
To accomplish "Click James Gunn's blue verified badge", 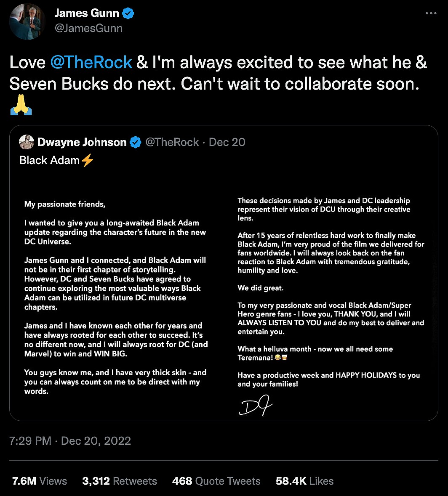I will [x=128, y=13].
